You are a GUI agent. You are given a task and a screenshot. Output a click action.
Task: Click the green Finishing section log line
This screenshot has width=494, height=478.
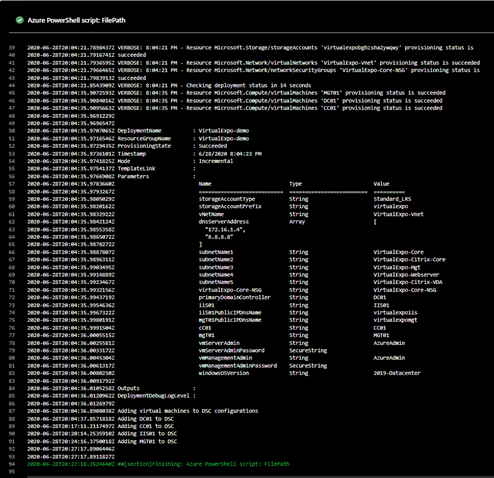[158, 464]
